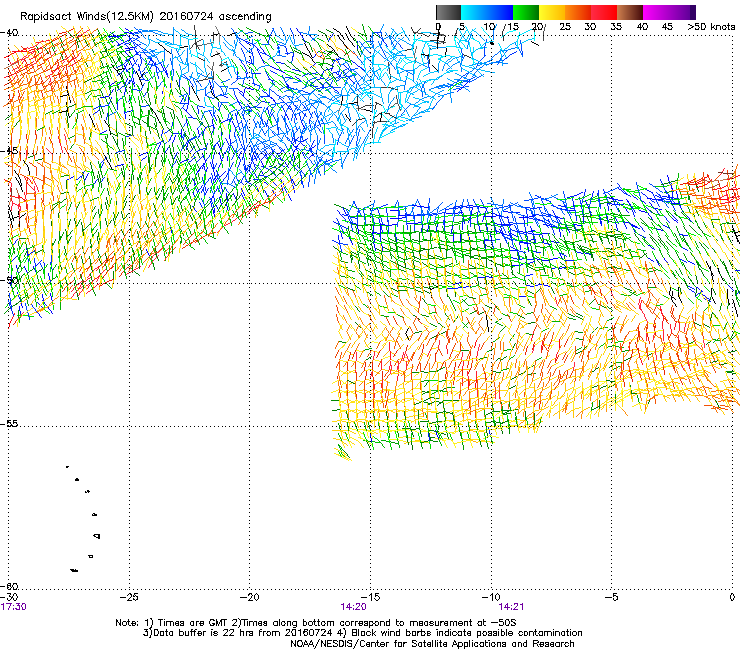Click the brown 35-40 knots color swatch

pyautogui.click(x=630, y=12)
